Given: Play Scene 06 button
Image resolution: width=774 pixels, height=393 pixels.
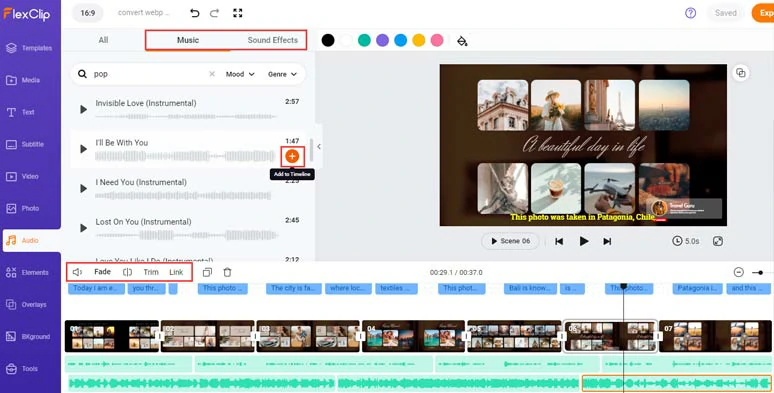Looking at the screenshot, I should pos(510,241).
